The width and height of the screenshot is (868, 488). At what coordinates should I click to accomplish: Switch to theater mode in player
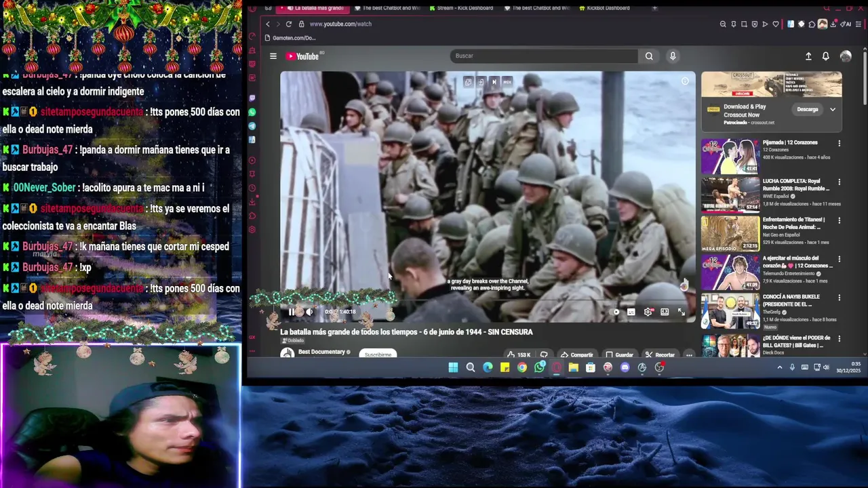point(665,312)
